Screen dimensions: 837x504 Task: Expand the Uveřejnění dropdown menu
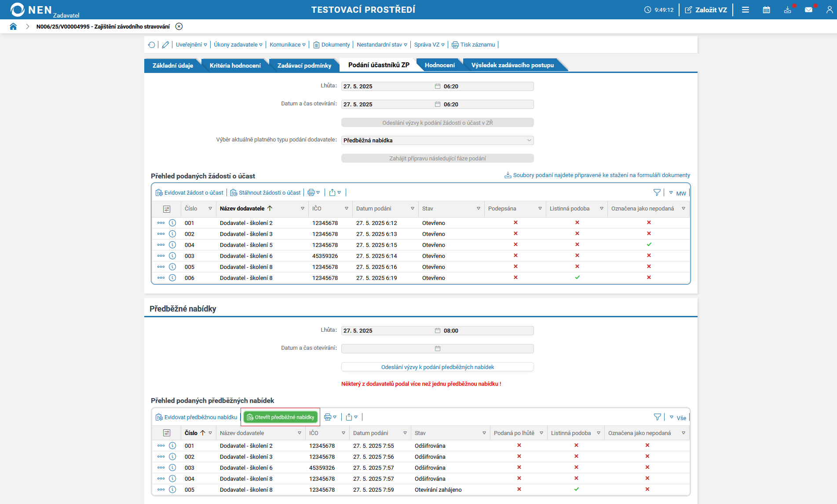(x=191, y=45)
